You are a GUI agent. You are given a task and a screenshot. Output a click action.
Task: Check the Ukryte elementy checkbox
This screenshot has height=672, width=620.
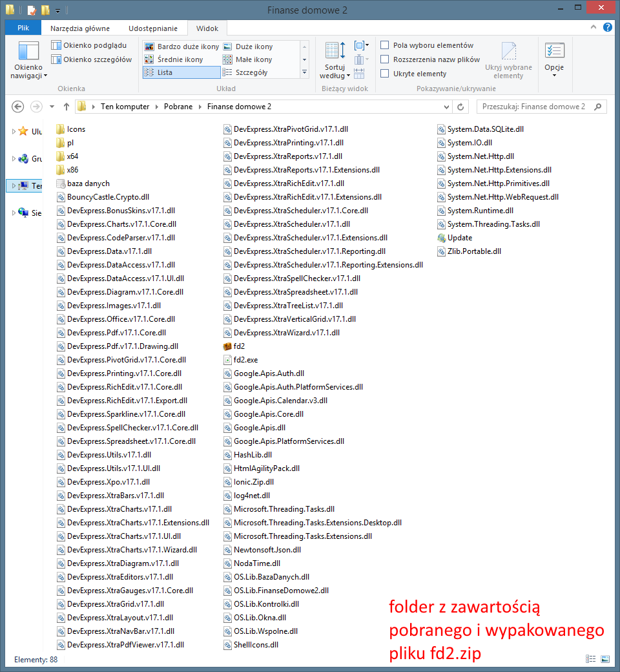(x=385, y=74)
